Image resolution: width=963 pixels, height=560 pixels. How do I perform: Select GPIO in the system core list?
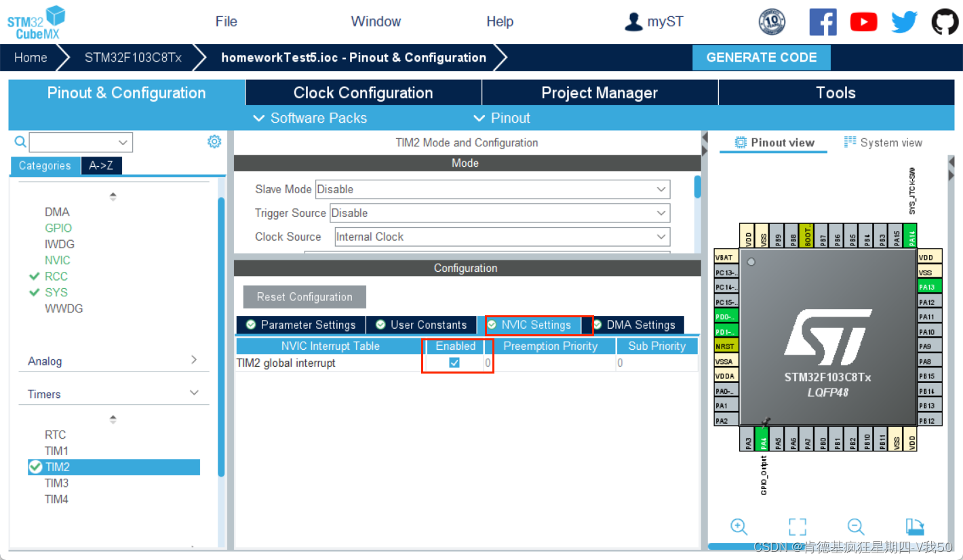(58, 228)
